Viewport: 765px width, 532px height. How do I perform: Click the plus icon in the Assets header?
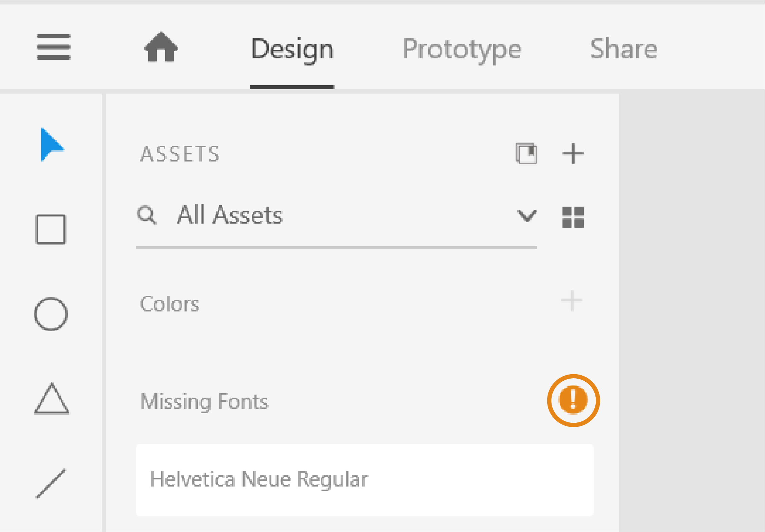click(x=573, y=153)
